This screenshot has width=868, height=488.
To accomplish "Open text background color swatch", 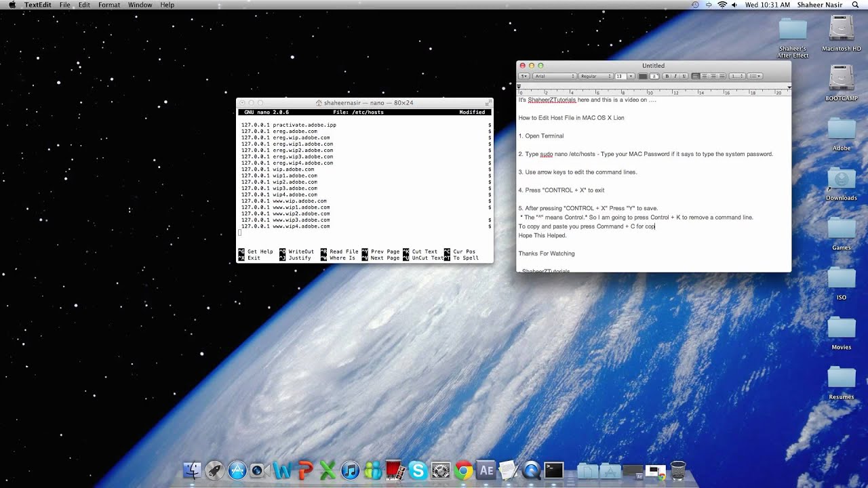I will 654,76.
